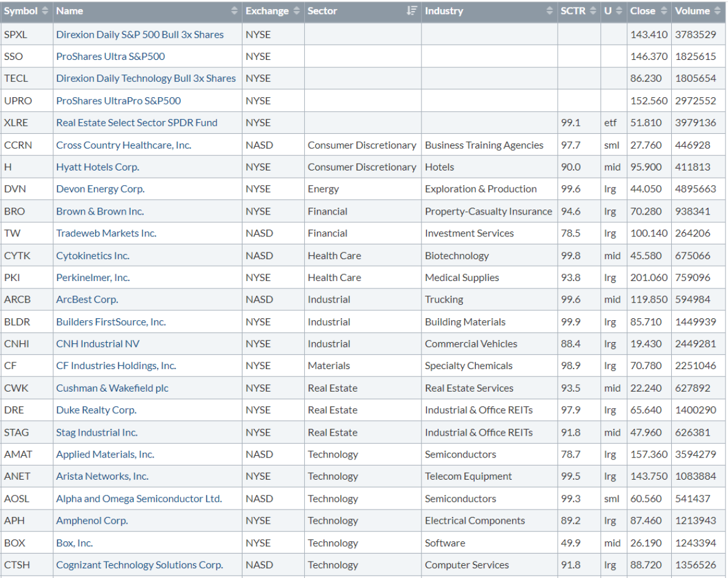728x578 pixels.
Task: Sort by Exchange column sort arrows
Action: 297,10
